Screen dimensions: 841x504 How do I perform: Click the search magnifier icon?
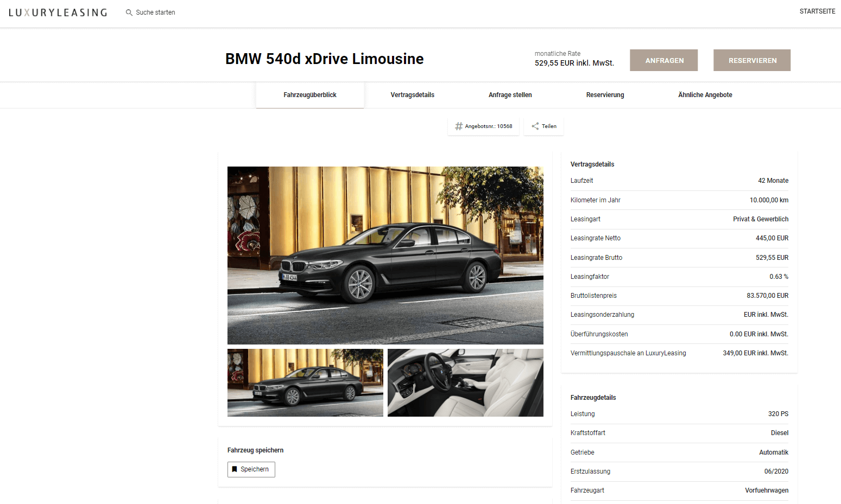point(129,12)
